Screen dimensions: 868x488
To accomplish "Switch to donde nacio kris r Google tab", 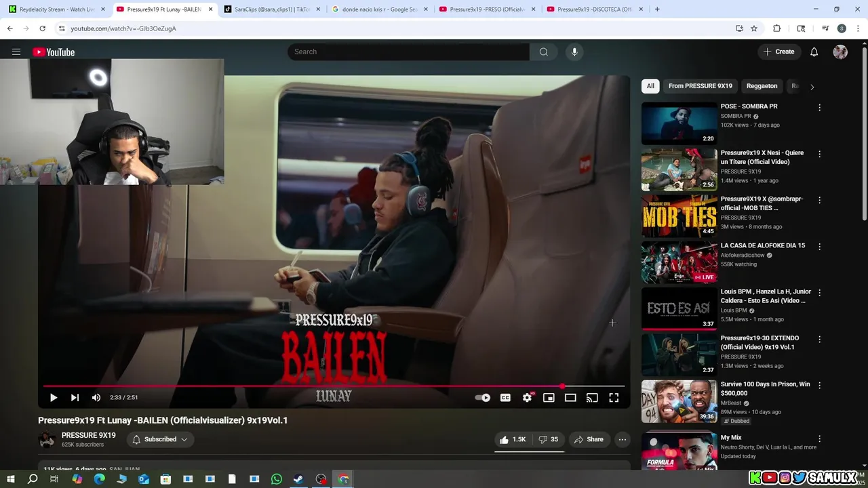I will point(378,9).
